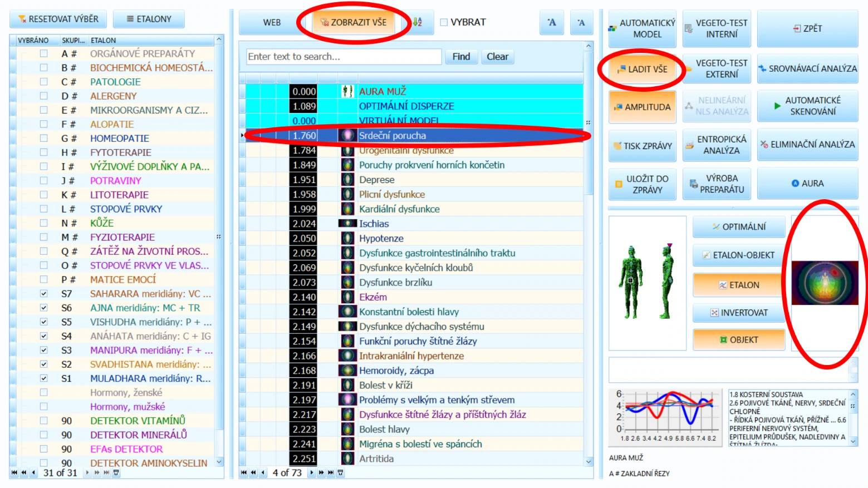Select the aura thumbnail icon next to Ischias
This screenshot has width=868, height=488.
(x=347, y=224)
